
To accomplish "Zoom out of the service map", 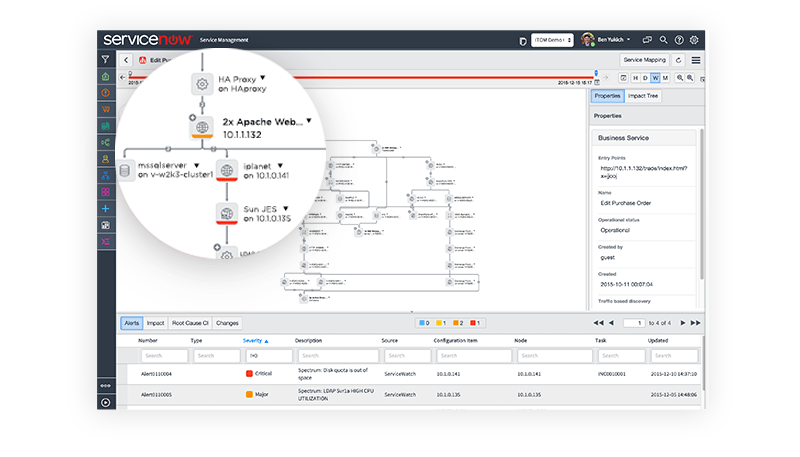I will pos(680,78).
